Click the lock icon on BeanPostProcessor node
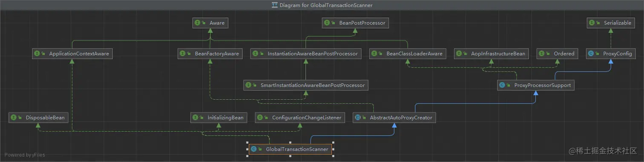This screenshot has width=644, height=162. click(x=333, y=23)
